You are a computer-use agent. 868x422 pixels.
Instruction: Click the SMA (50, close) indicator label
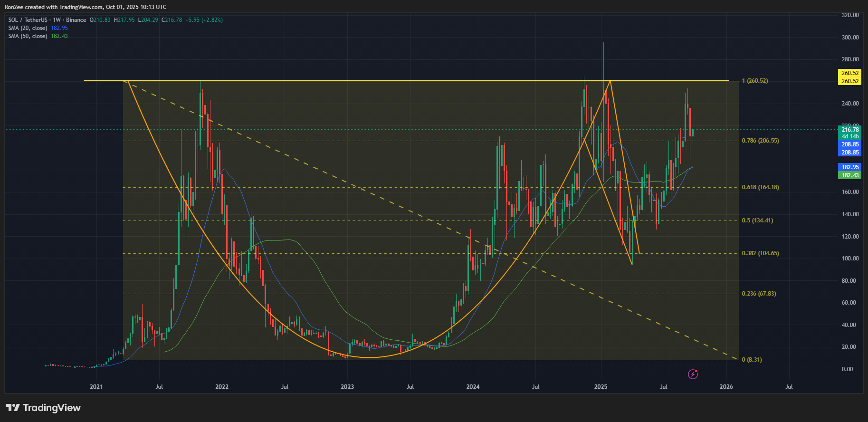pyautogui.click(x=28, y=36)
